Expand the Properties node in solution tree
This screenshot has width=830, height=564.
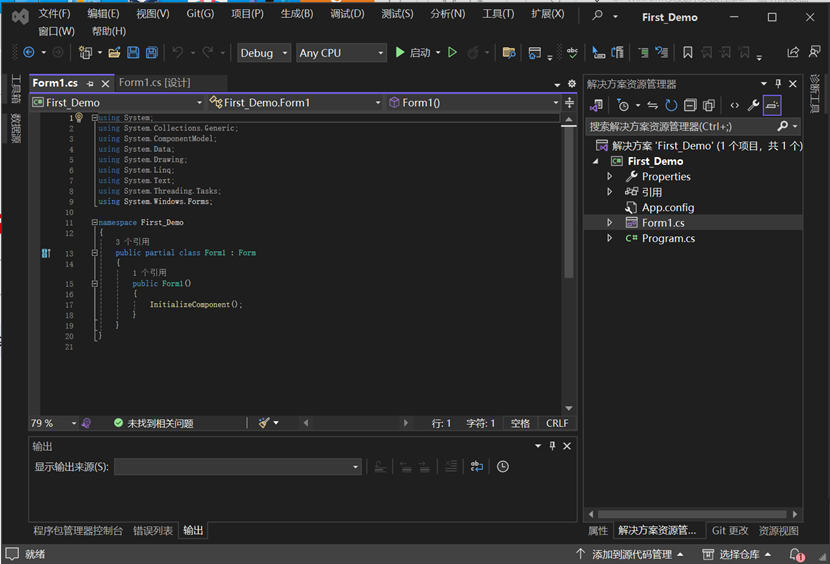click(x=609, y=176)
